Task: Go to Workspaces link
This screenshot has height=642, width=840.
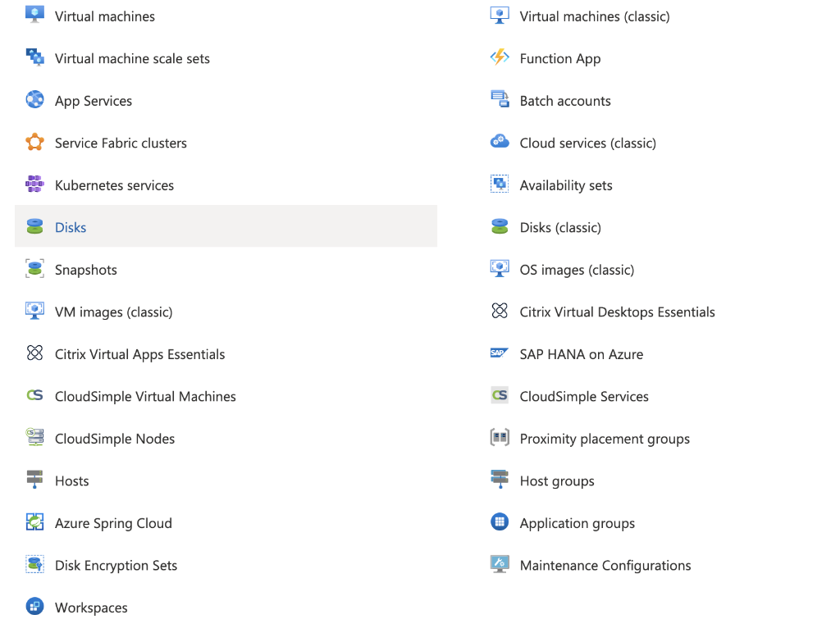Action: pos(92,608)
